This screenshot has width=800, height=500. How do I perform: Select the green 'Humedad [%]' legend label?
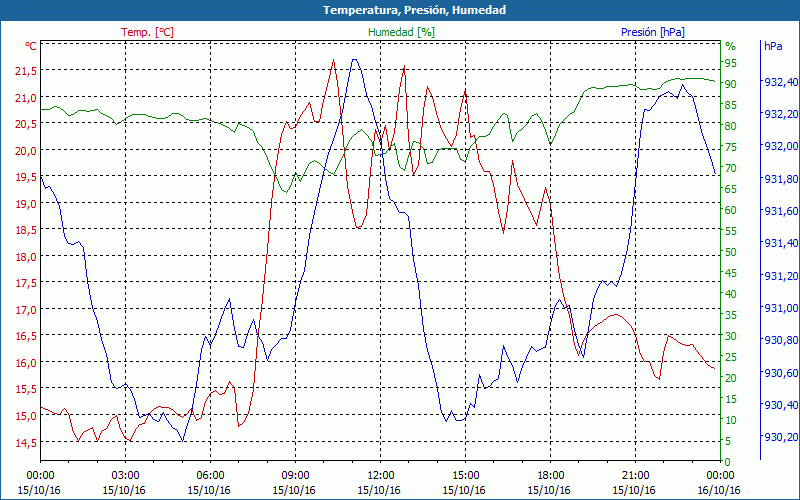[x=402, y=32]
